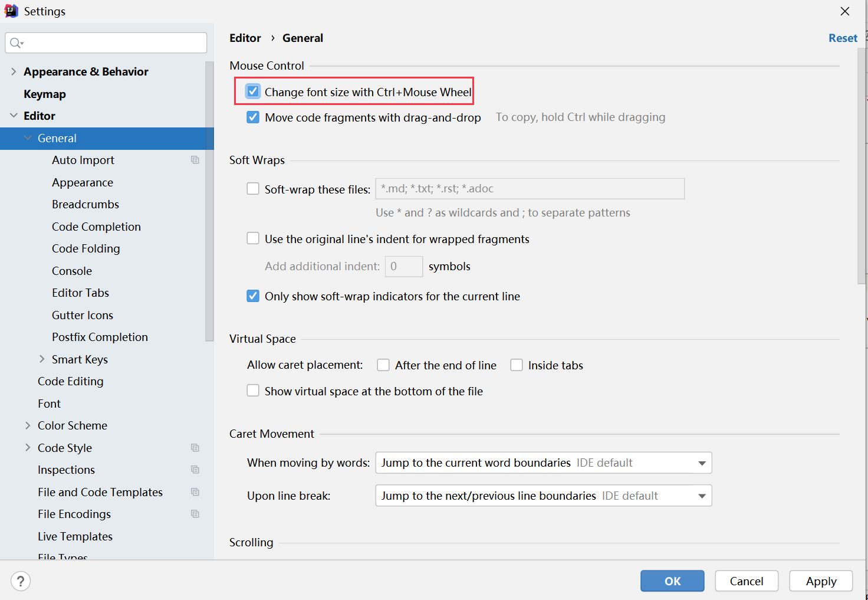
Task: Click the Editor breadcrumb link
Action: [245, 38]
